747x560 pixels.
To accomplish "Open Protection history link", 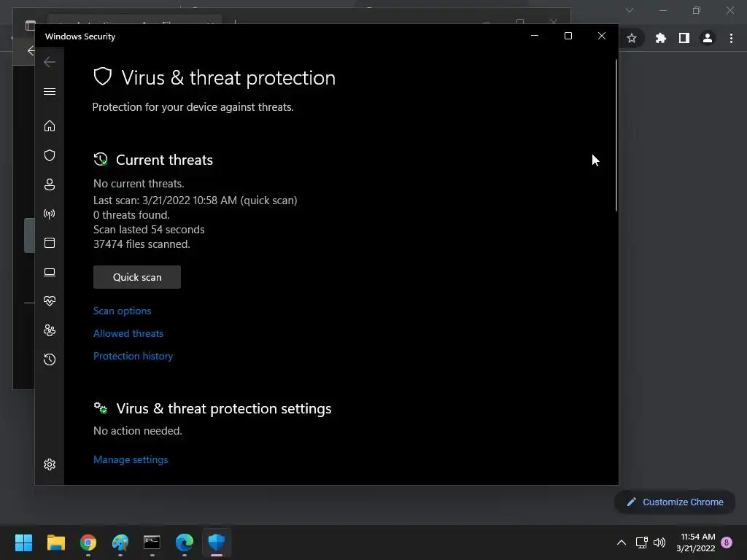I will pos(133,356).
